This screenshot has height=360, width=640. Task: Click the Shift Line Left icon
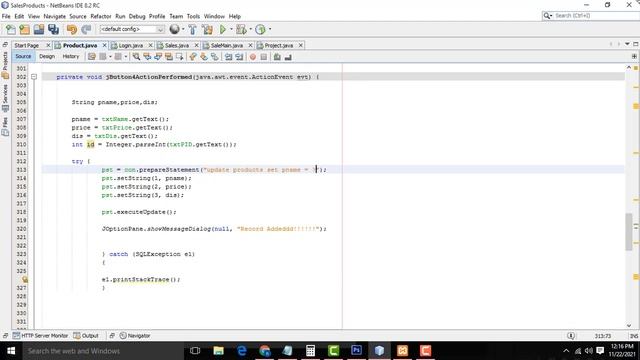(229, 57)
